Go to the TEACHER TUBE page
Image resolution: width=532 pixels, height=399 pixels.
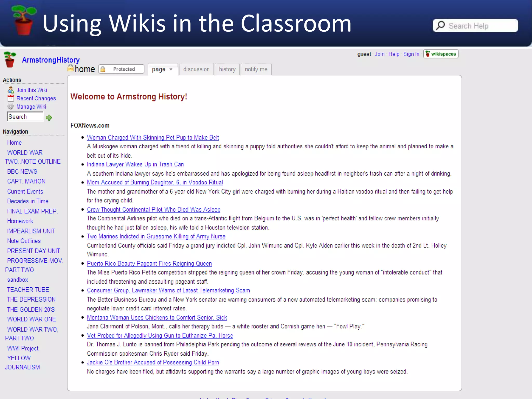pos(28,290)
